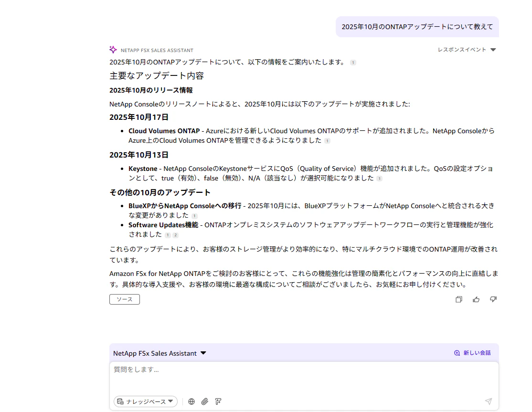Click the 2025年10月のリリース情報 subheading
The height and width of the screenshot is (412, 532).
click(151, 90)
